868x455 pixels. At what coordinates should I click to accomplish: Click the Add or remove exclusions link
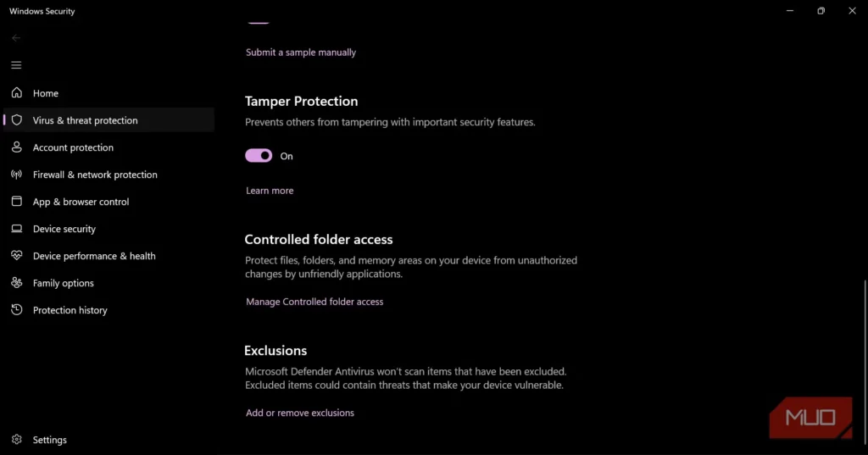[x=300, y=413]
